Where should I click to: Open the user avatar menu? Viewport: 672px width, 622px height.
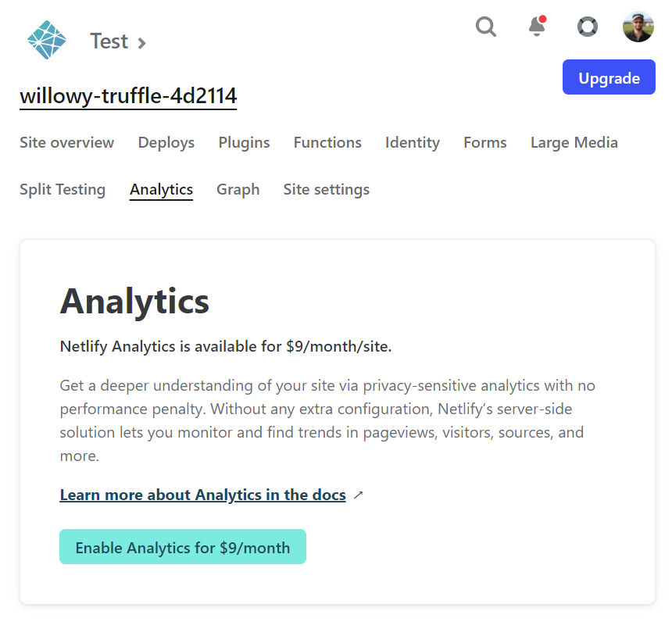638,27
